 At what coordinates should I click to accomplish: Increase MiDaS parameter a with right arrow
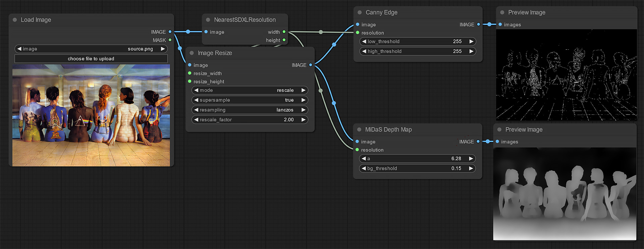[x=471, y=159]
